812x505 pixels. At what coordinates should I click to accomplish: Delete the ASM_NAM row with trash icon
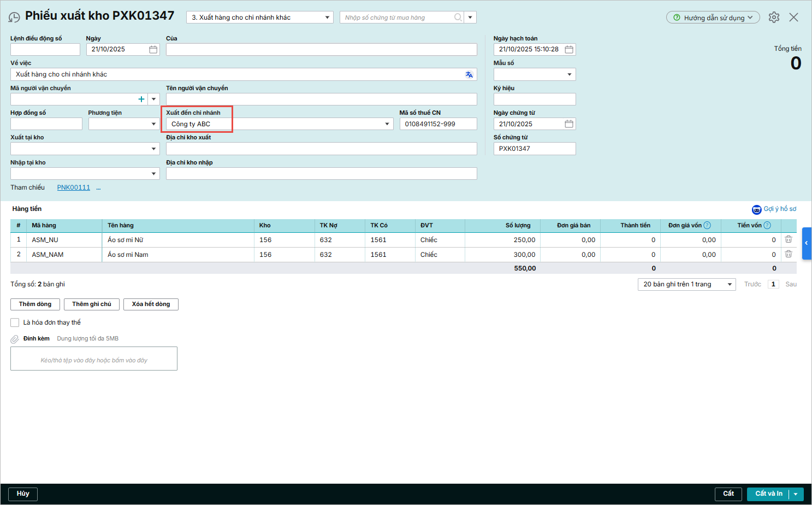click(789, 254)
